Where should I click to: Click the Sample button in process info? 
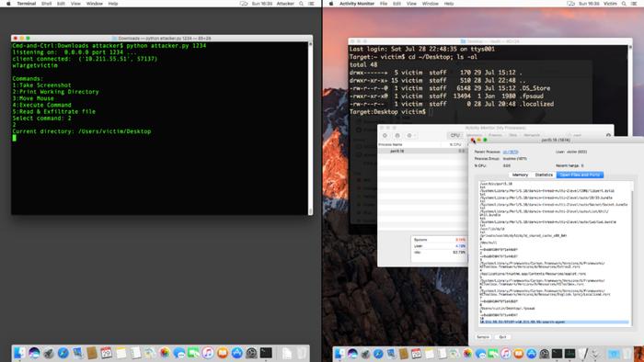tap(483, 337)
